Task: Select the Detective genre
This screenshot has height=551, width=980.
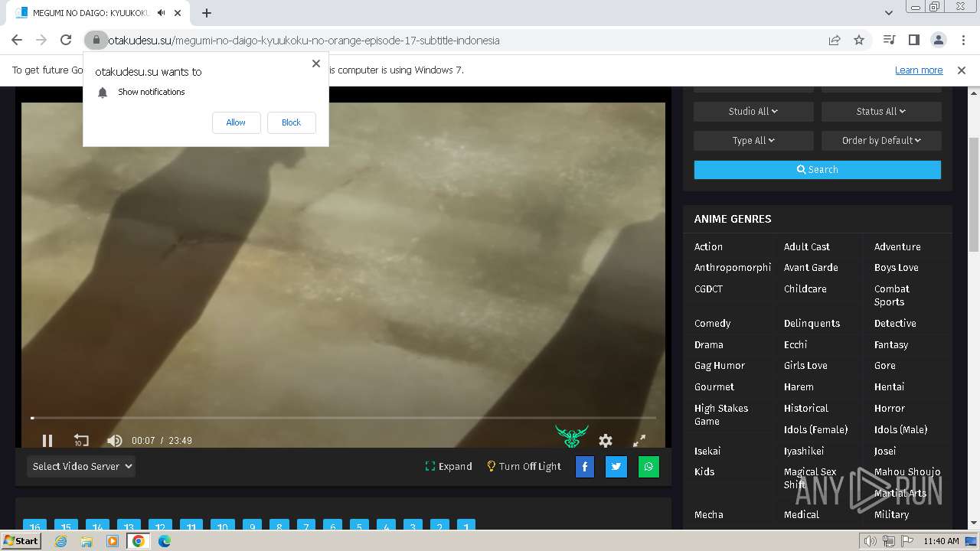Action: pos(895,323)
